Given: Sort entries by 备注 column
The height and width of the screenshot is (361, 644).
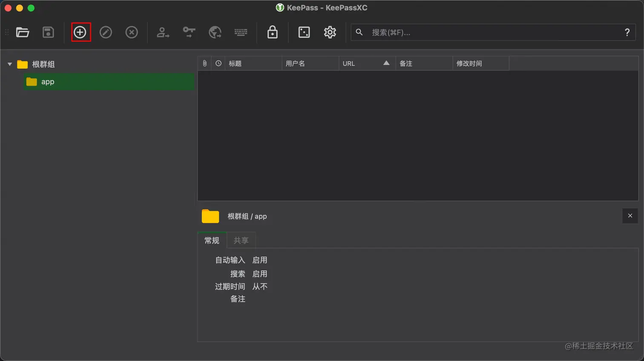Looking at the screenshot, I should click(424, 63).
